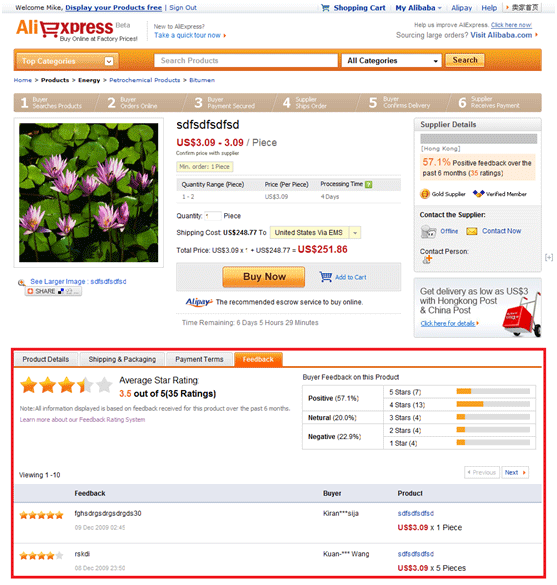Expand the Top Categories dropdown

pos(109,61)
